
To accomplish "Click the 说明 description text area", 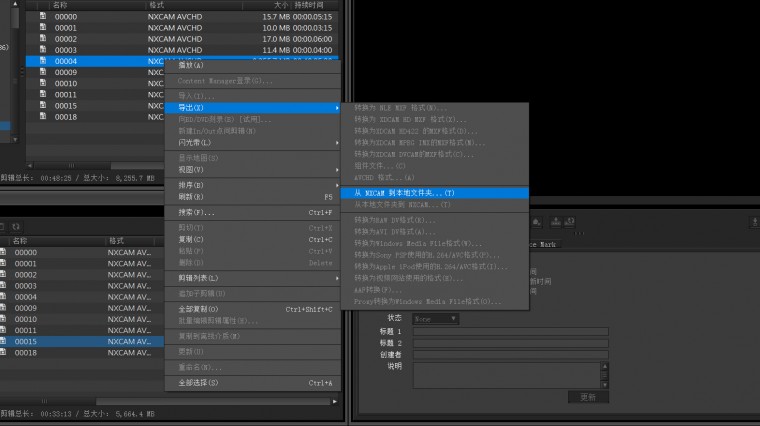I will tap(507, 375).
